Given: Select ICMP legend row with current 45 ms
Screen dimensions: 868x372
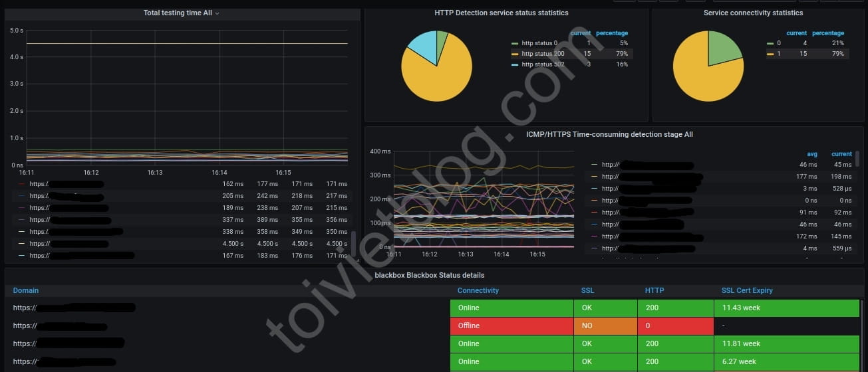Looking at the screenshot, I should tap(720, 165).
